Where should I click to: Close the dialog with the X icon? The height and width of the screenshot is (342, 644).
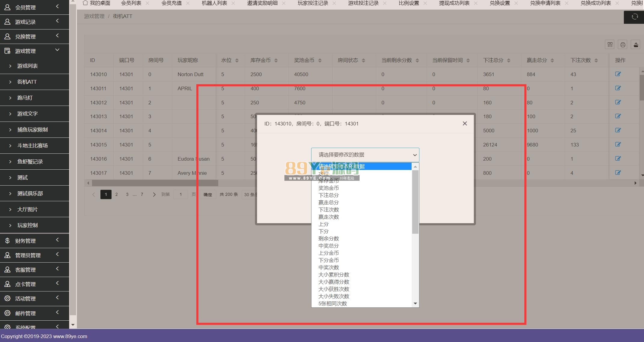(x=465, y=124)
